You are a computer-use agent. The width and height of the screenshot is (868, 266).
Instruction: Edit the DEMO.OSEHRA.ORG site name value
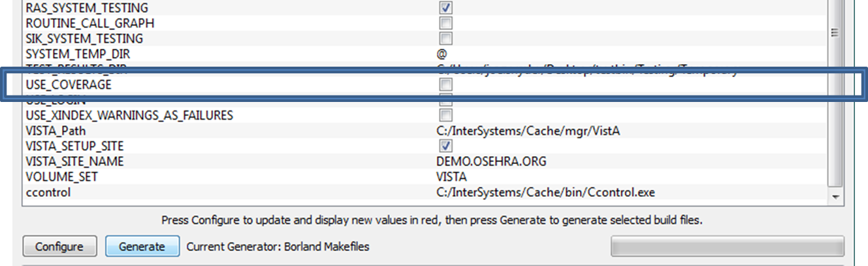(491, 161)
